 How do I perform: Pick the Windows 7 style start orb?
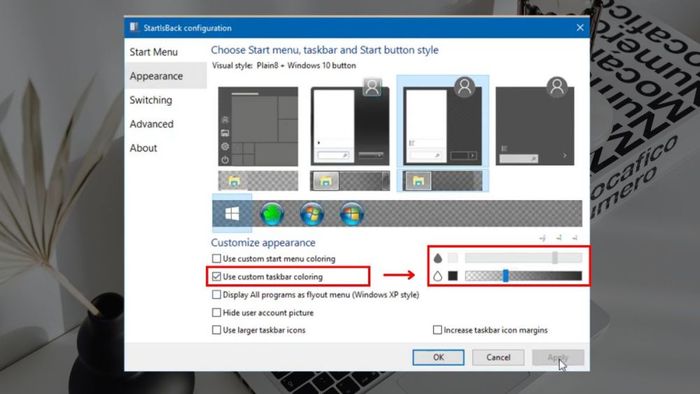[x=312, y=214]
